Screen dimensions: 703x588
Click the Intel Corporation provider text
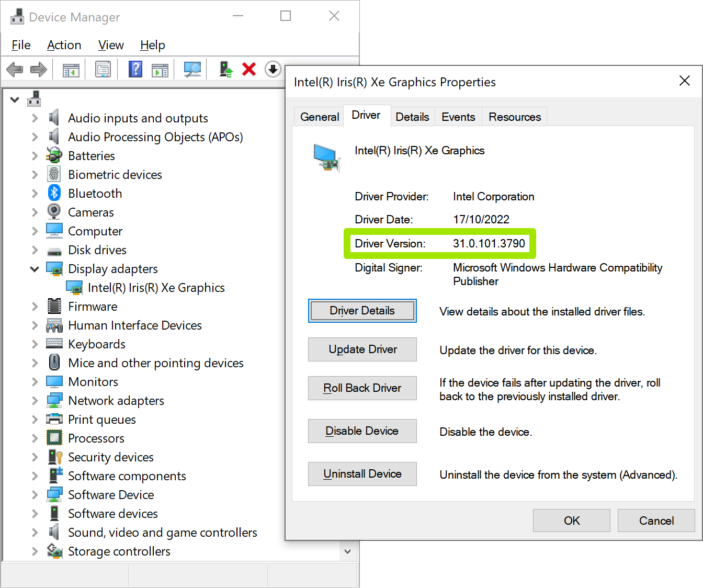click(x=494, y=196)
